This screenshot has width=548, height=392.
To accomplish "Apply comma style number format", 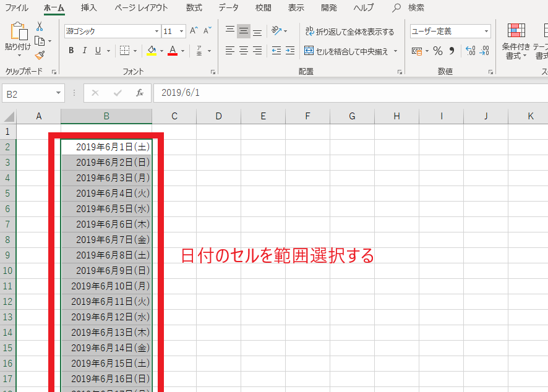I will click(x=452, y=51).
